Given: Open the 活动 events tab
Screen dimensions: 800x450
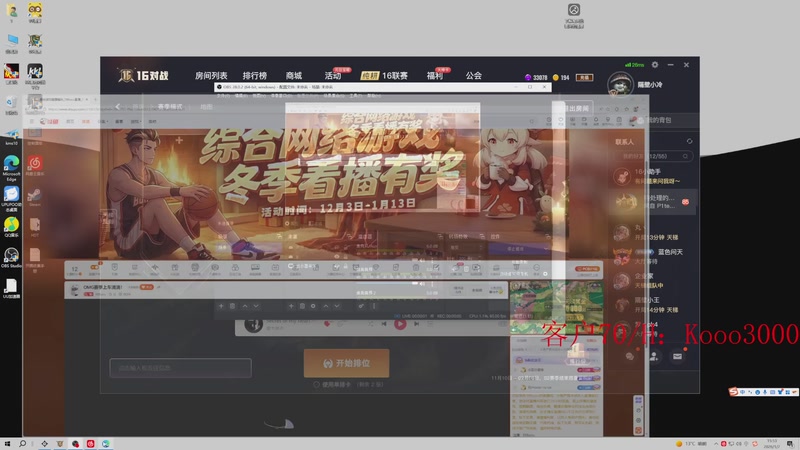Looking at the screenshot, I should coord(333,76).
